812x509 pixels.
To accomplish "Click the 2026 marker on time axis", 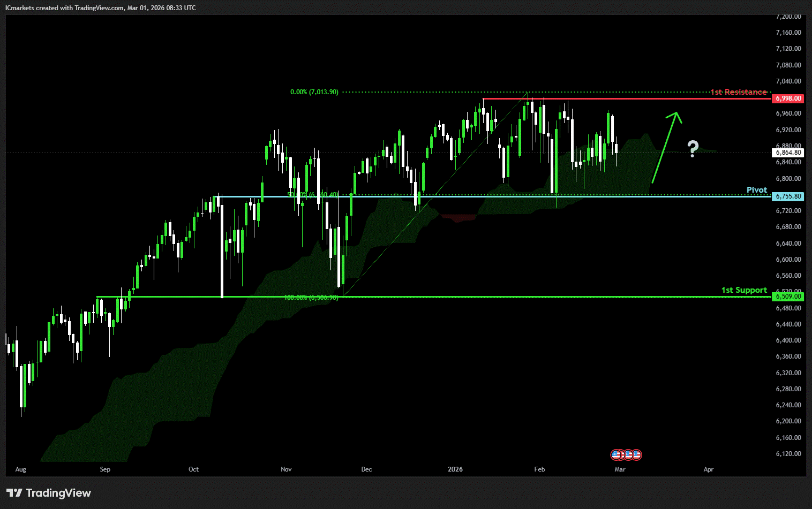I will (x=455, y=469).
